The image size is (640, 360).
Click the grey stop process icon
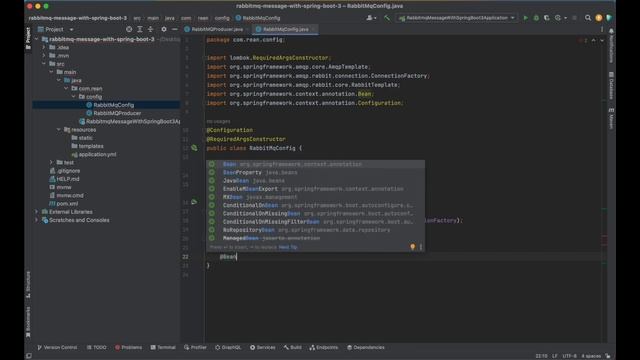tap(575, 18)
